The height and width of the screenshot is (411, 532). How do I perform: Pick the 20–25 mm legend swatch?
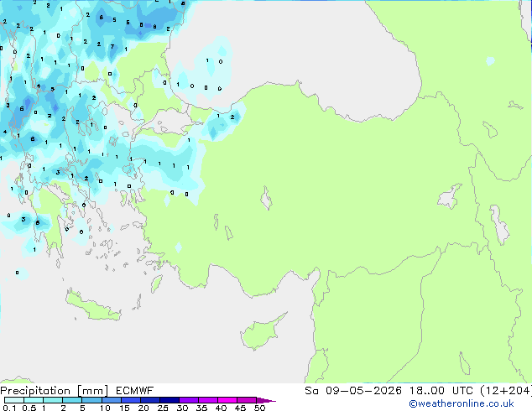point(149,400)
